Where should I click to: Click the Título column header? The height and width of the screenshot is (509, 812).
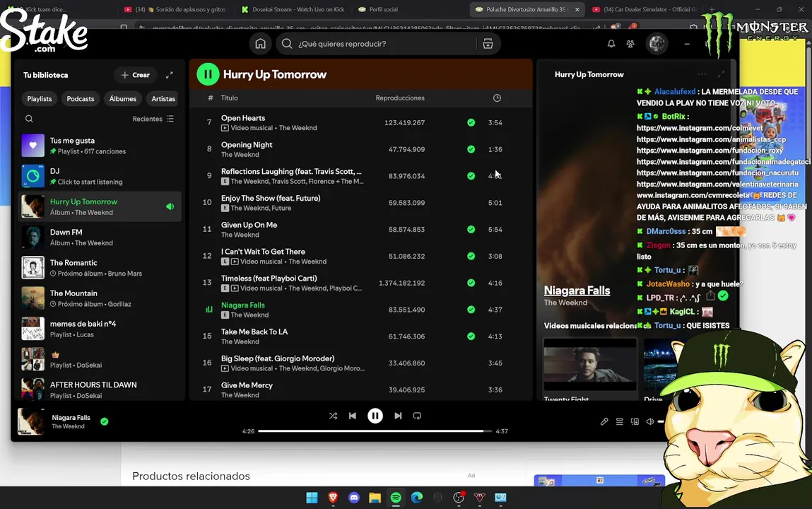pyautogui.click(x=230, y=98)
